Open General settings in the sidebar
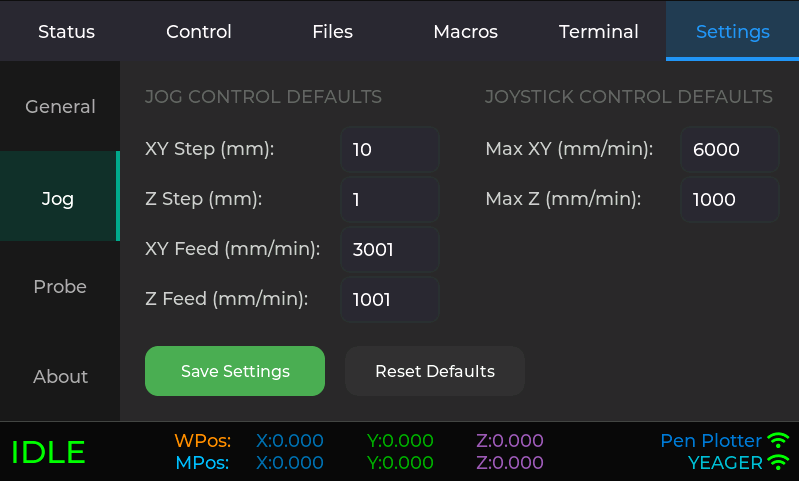Screen dimensions: 799x481 tap(60, 107)
